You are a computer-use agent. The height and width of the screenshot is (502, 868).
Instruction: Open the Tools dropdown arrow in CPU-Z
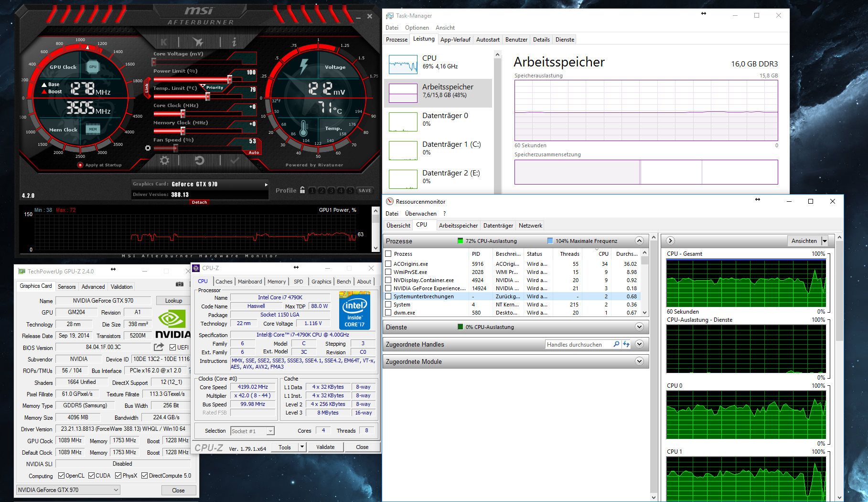click(302, 447)
